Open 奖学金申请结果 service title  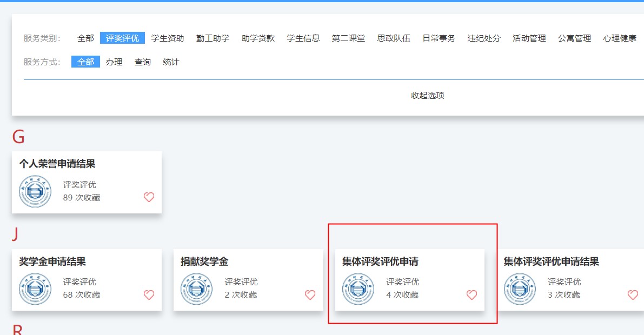pyautogui.click(x=52, y=262)
